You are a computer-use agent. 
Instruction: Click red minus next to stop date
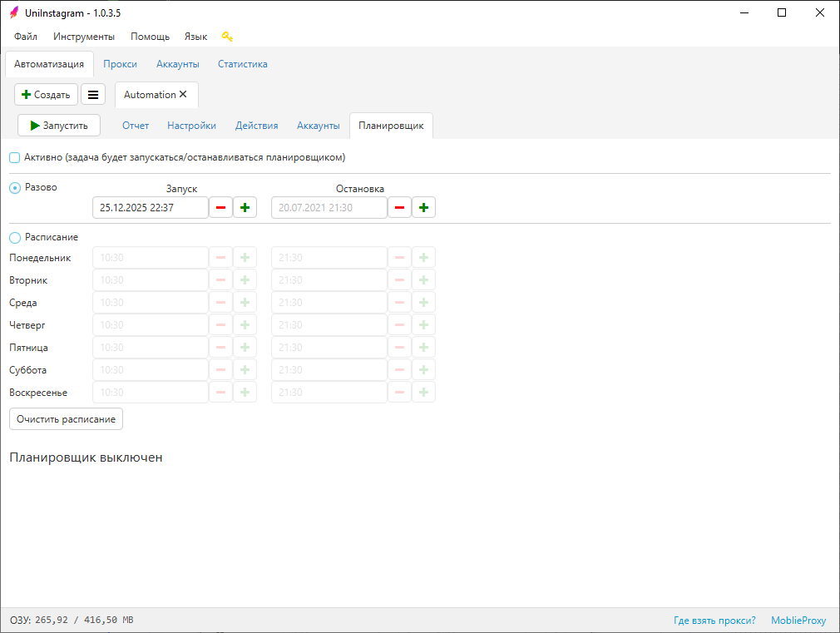399,208
